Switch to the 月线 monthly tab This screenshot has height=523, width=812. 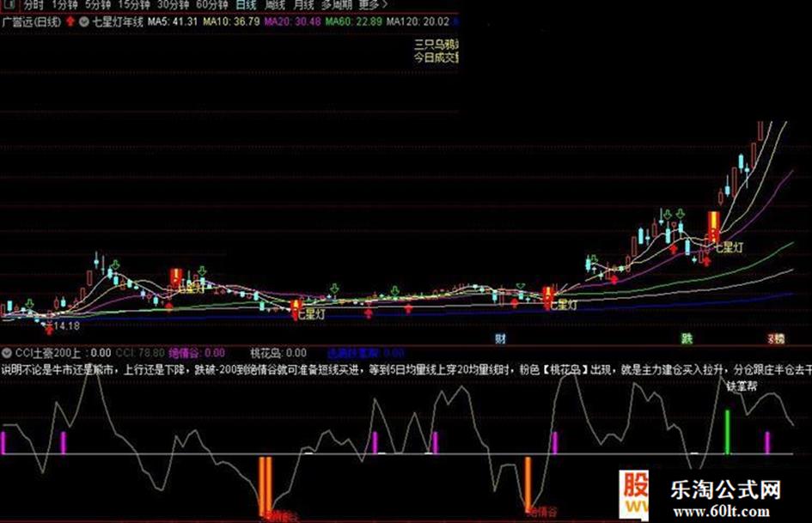point(303,4)
